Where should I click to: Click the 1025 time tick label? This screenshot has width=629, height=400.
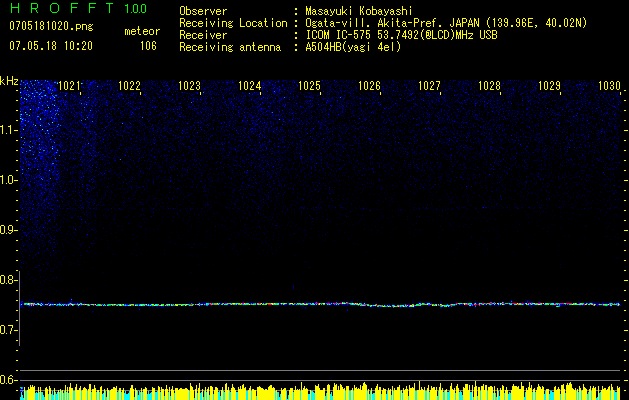click(x=310, y=86)
